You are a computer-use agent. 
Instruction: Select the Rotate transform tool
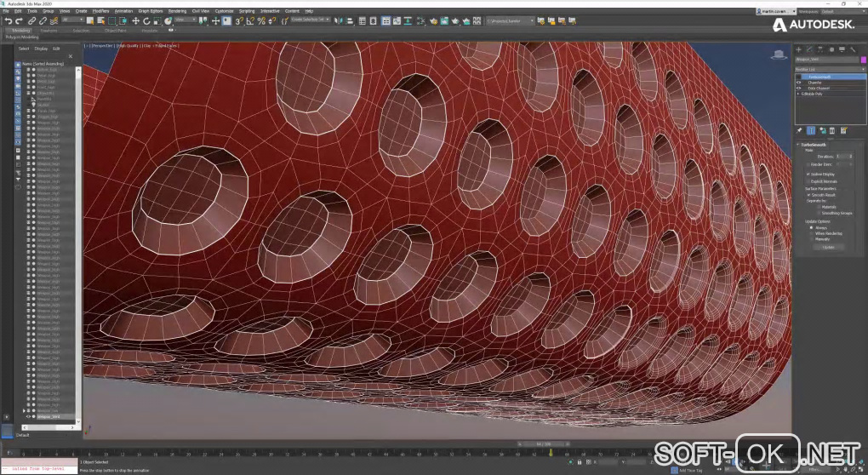(x=146, y=20)
